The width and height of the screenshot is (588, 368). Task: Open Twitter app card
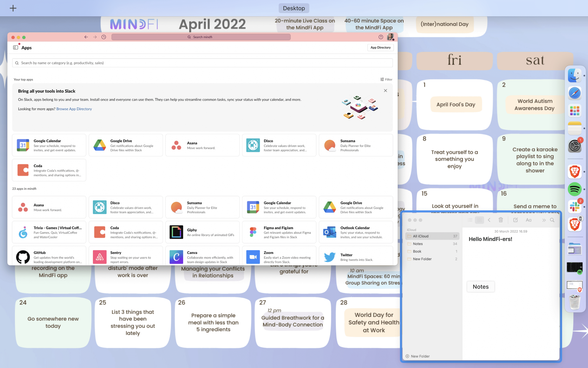pos(356,256)
